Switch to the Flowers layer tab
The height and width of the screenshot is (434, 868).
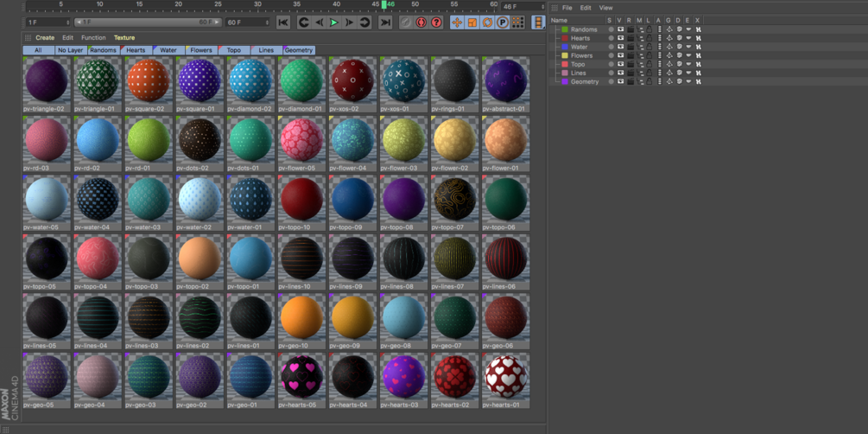click(x=201, y=50)
